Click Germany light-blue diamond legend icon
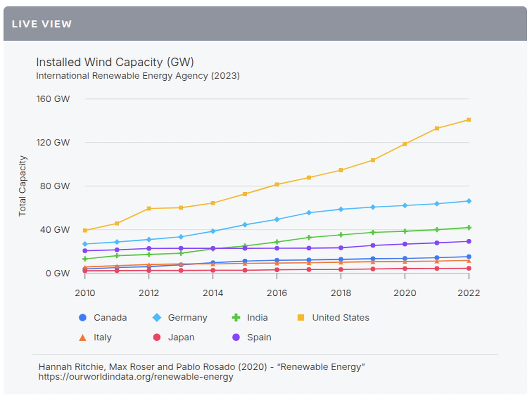 coord(157,318)
